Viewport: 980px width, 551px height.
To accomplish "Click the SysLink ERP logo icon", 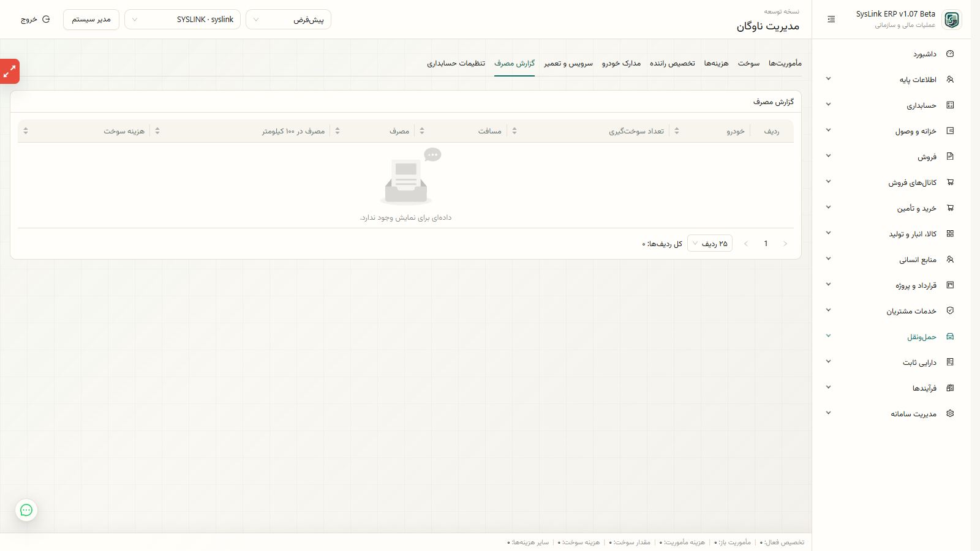I will tap(951, 20).
